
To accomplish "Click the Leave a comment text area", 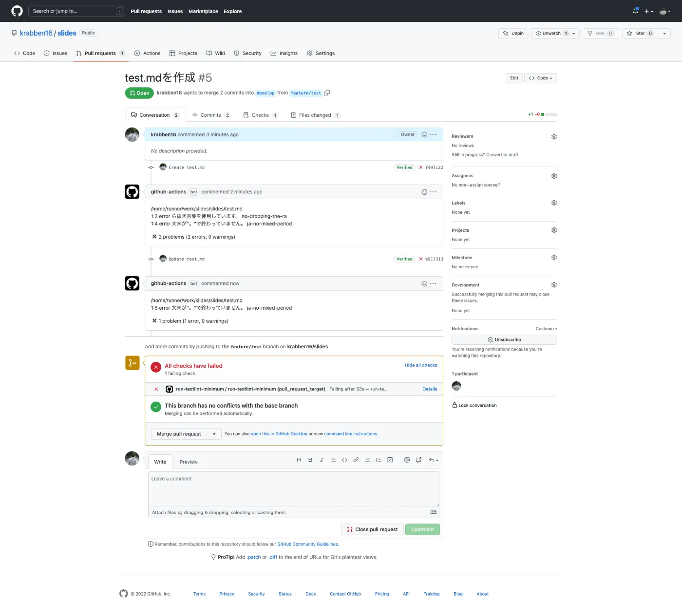I will coord(294,489).
